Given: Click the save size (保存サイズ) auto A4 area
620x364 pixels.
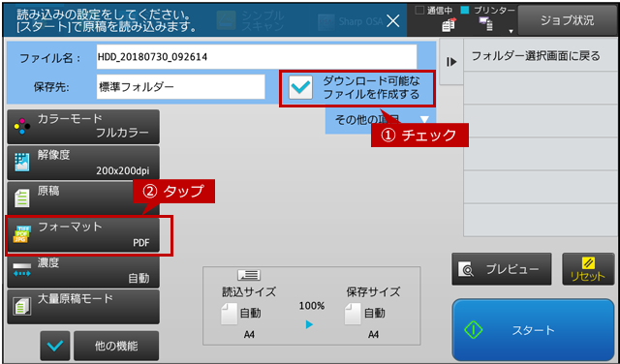Looking at the screenshot, I should point(373,313).
